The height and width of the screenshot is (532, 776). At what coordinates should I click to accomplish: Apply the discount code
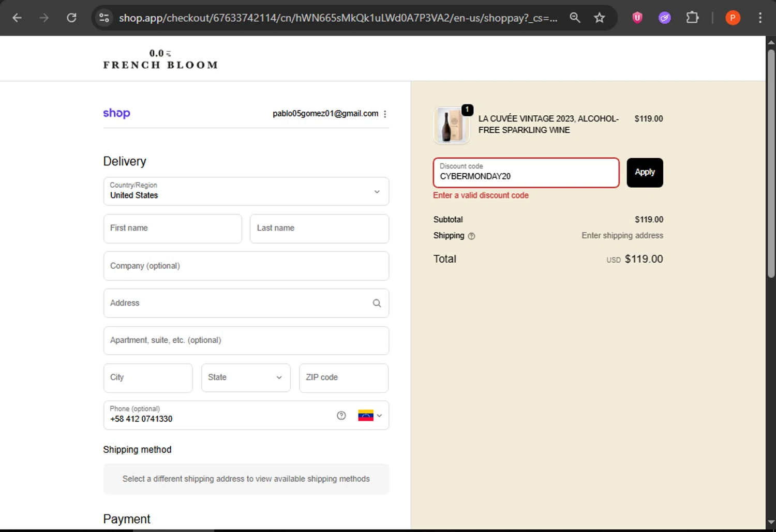pos(645,173)
